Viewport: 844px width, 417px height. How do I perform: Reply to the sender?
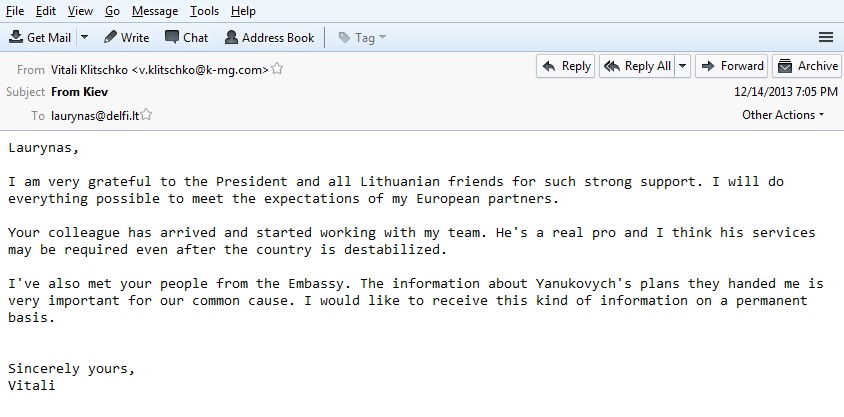pos(566,66)
